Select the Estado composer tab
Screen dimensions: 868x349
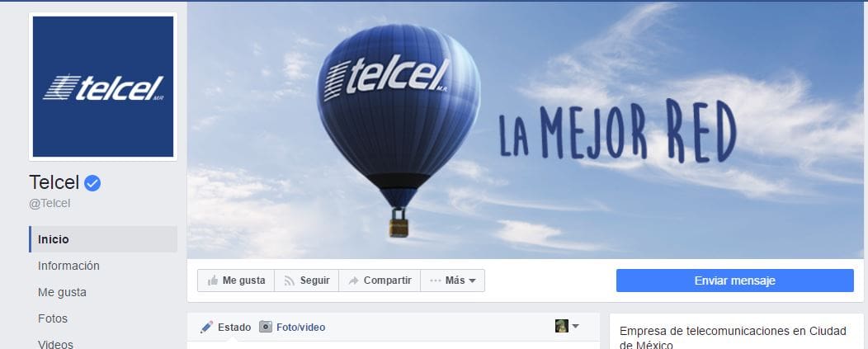234,328
